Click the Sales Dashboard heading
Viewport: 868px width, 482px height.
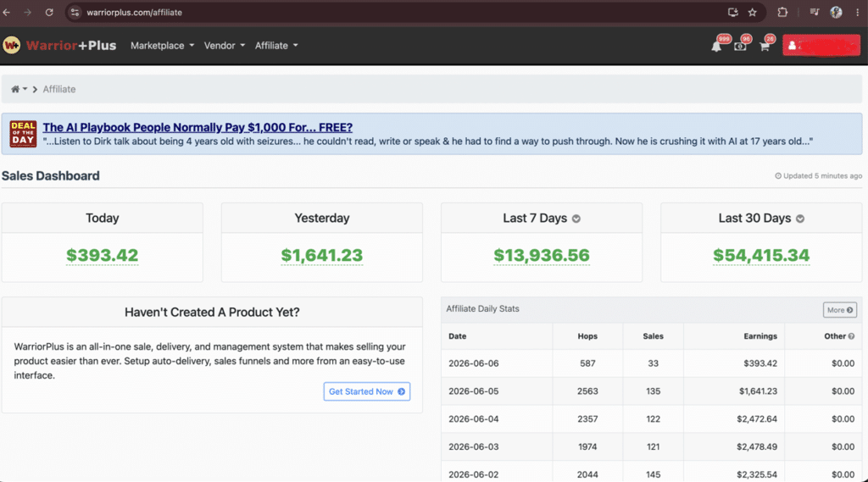(x=50, y=176)
